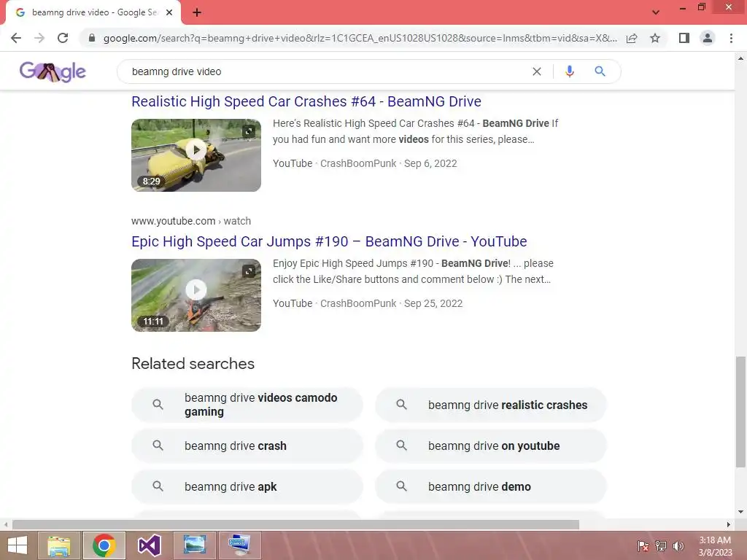Open Visual Studio from the taskbar
747x560 pixels.
[x=150, y=545]
